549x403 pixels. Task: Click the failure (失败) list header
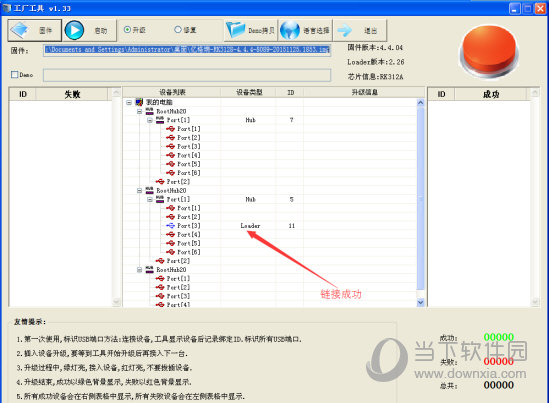click(x=72, y=94)
